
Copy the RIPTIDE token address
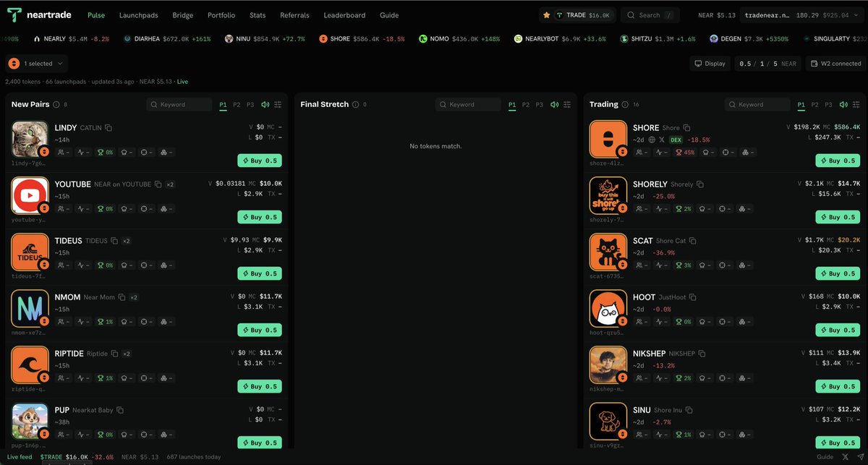(x=114, y=354)
